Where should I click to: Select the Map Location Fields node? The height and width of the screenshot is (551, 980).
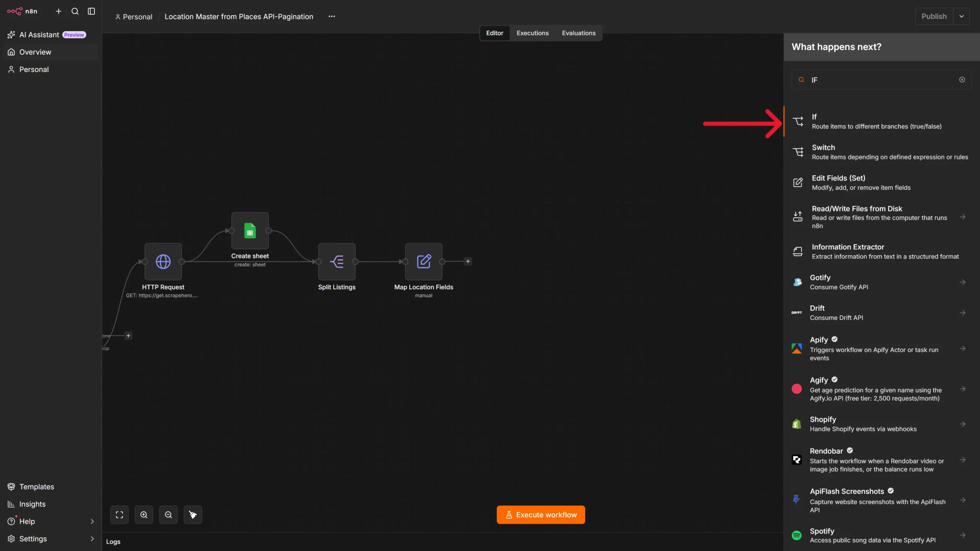tap(424, 261)
